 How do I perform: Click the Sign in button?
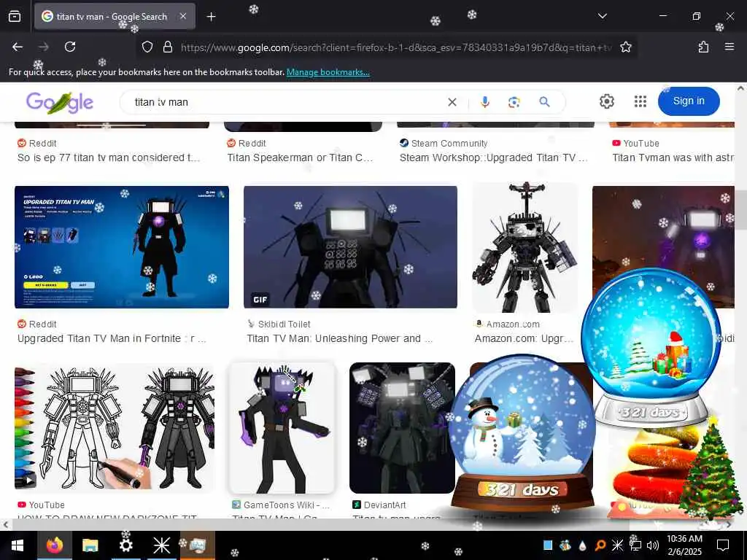point(689,101)
